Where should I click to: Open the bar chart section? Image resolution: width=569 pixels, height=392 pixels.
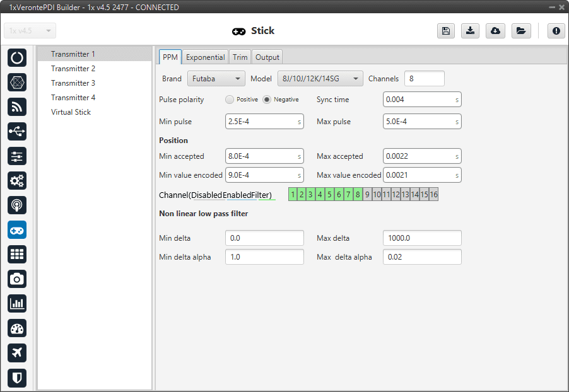click(x=17, y=304)
